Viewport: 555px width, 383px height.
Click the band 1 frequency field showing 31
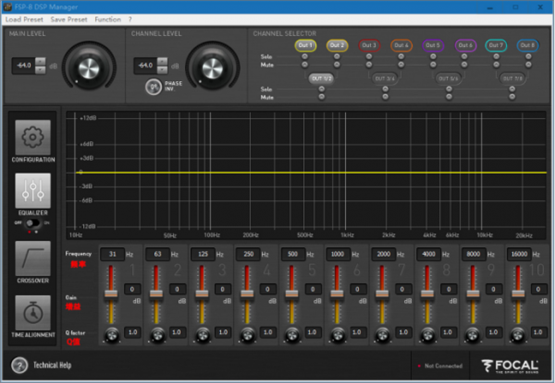tap(113, 254)
